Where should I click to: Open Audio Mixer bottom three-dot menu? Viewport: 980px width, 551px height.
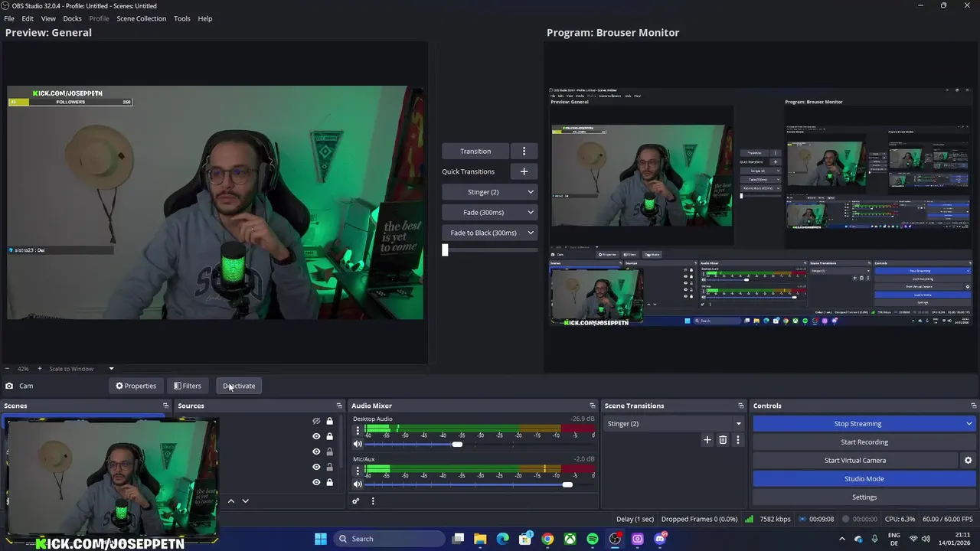(373, 501)
